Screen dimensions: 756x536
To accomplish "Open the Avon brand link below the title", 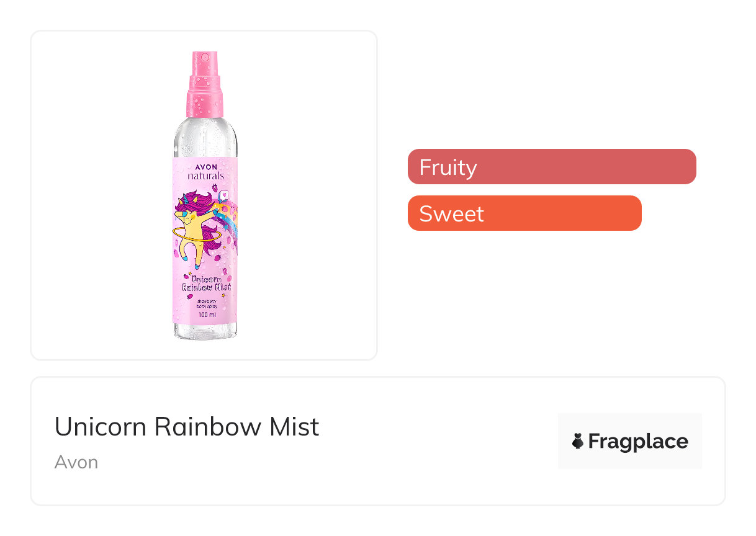I will coord(76,462).
